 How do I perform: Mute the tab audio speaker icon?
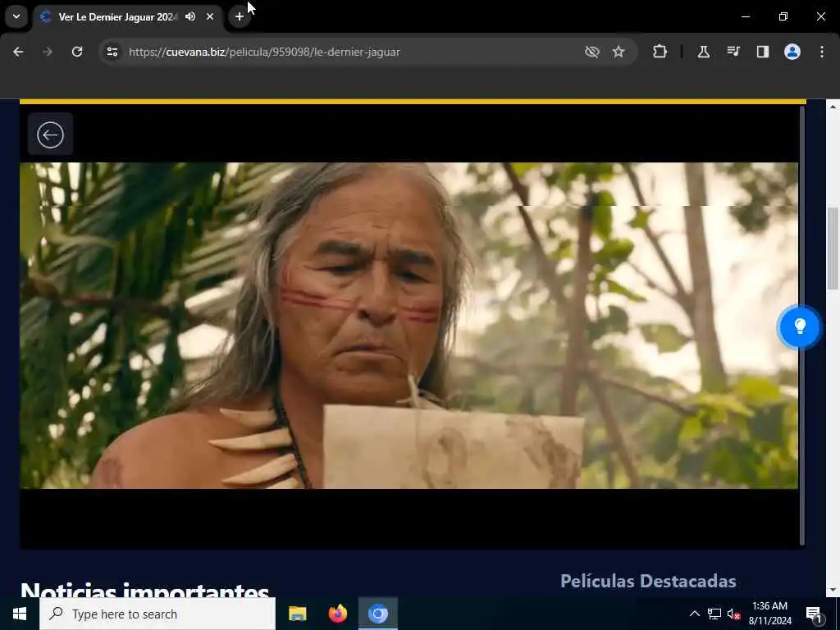[x=190, y=16]
